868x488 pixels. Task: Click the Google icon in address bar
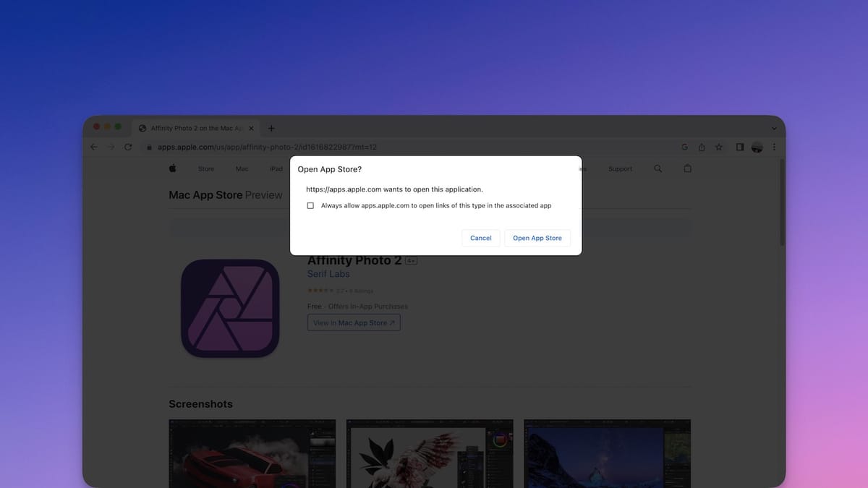tap(684, 147)
